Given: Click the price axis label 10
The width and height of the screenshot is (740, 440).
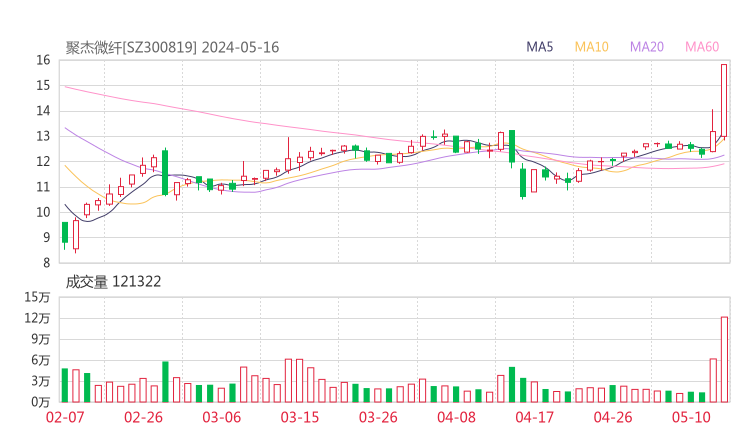Looking at the screenshot, I should (43, 212).
